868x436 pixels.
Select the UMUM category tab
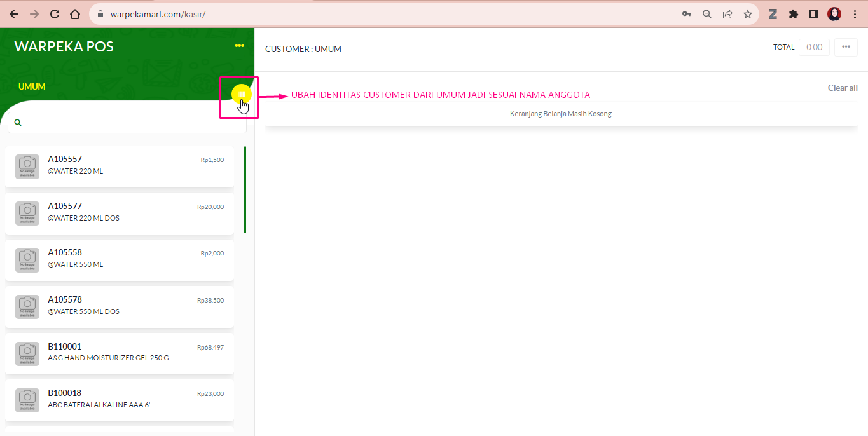coord(32,86)
